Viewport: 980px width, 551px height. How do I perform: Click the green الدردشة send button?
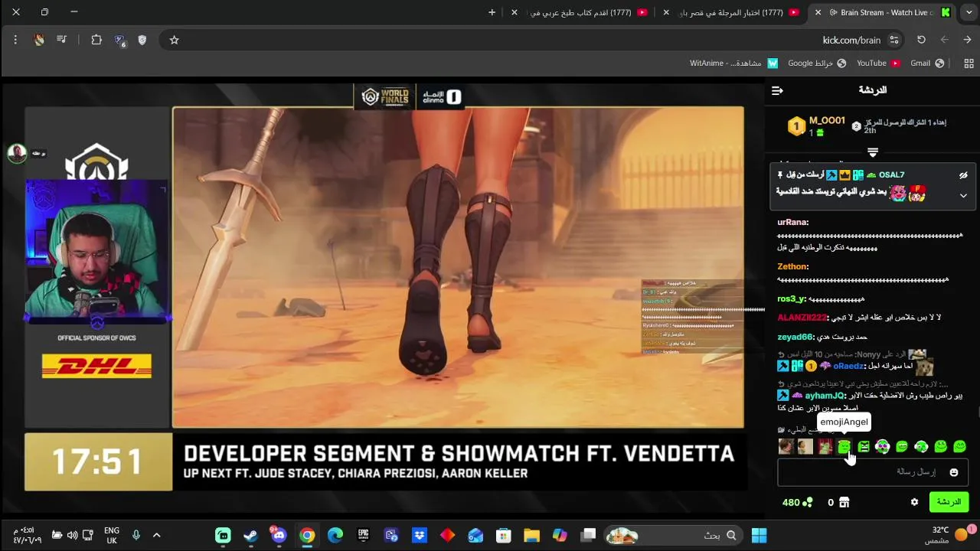click(x=949, y=502)
